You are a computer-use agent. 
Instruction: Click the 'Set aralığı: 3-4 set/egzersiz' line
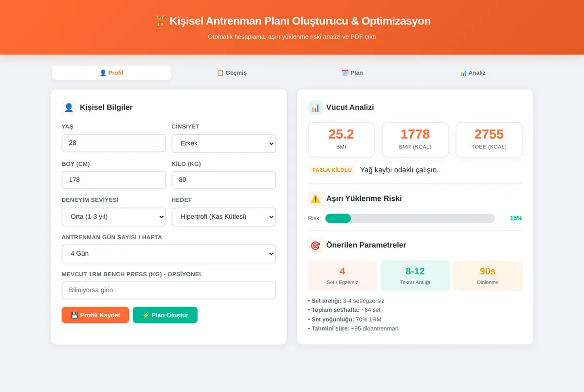(346, 301)
